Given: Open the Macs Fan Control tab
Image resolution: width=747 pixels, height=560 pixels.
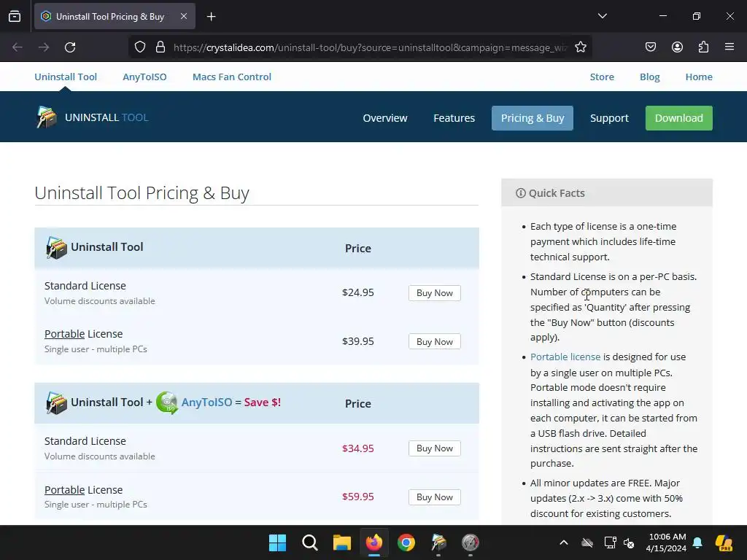Looking at the screenshot, I should click(x=232, y=77).
